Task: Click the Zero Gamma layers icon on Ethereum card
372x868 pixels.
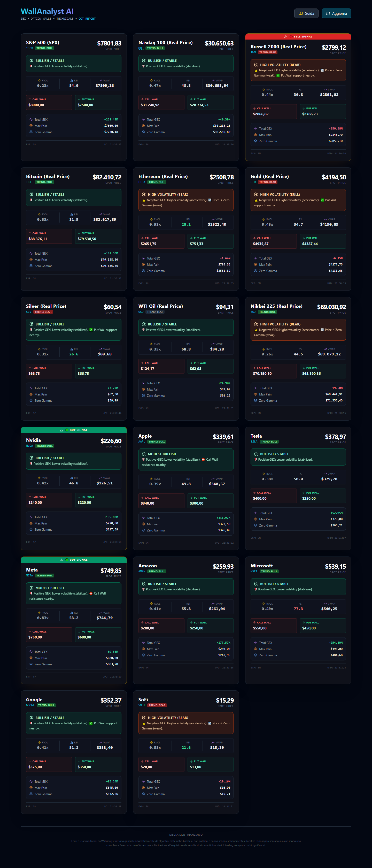Action: coord(143,271)
